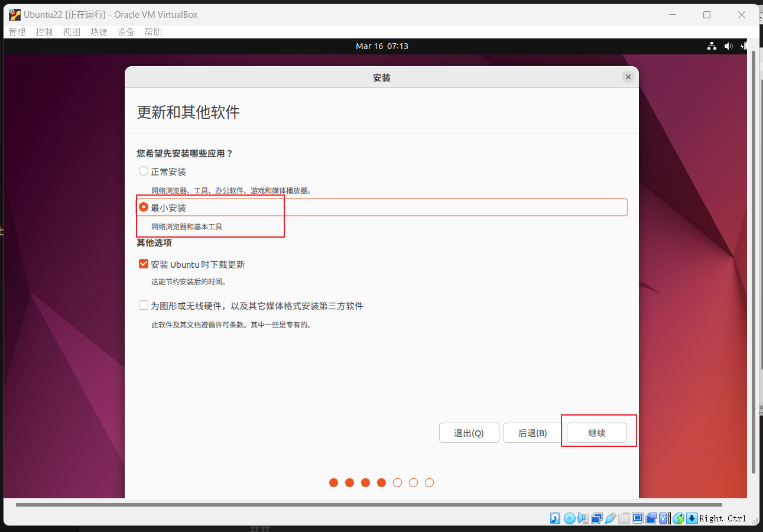763x532 pixels.
Task: Open the 设备 menu
Action: [126, 32]
